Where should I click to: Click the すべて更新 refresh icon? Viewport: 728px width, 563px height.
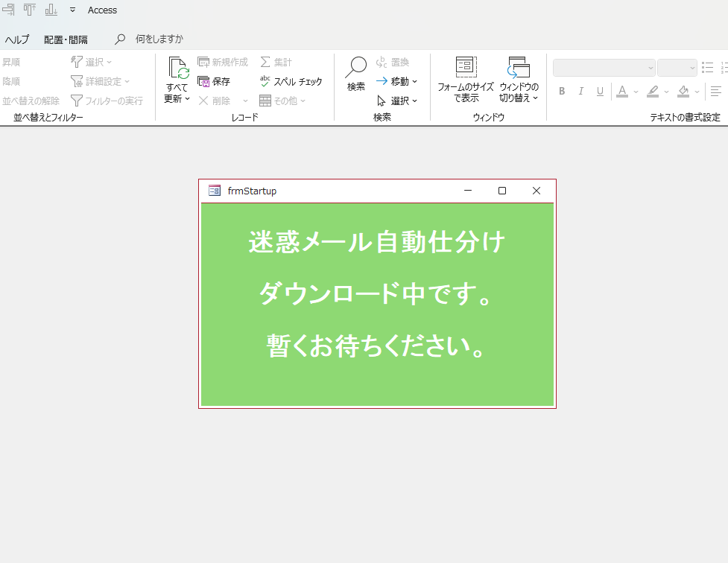pos(178,69)
